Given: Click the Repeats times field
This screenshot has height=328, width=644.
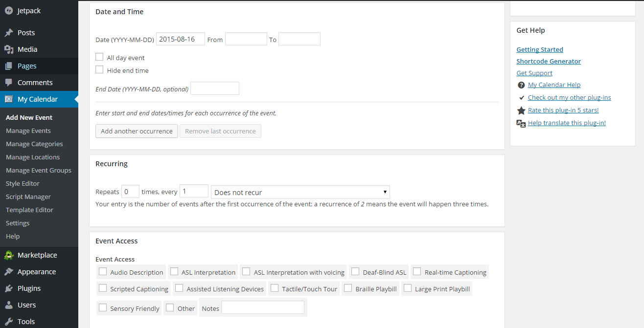Looking at the screenshot, I should point(130,192).
